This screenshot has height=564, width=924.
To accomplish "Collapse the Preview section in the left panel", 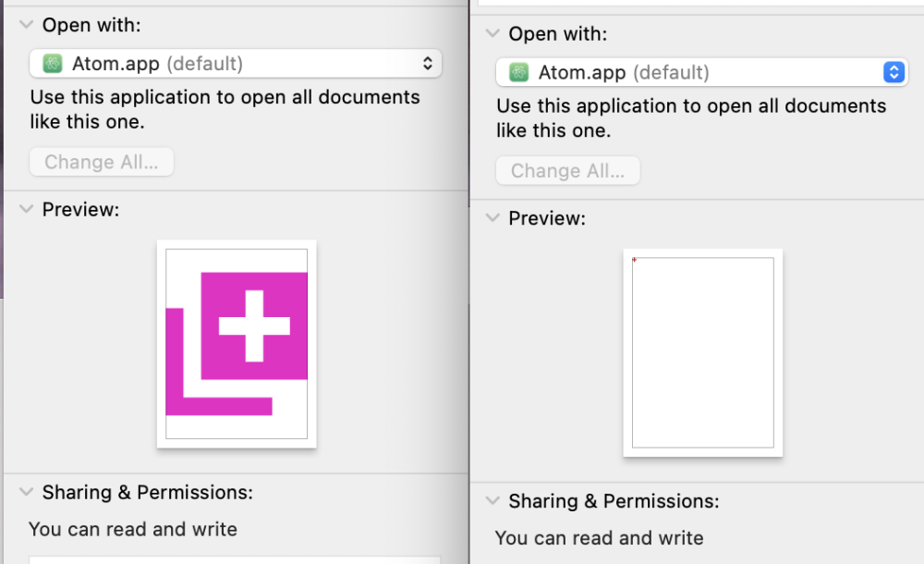I will coord(26,210).
